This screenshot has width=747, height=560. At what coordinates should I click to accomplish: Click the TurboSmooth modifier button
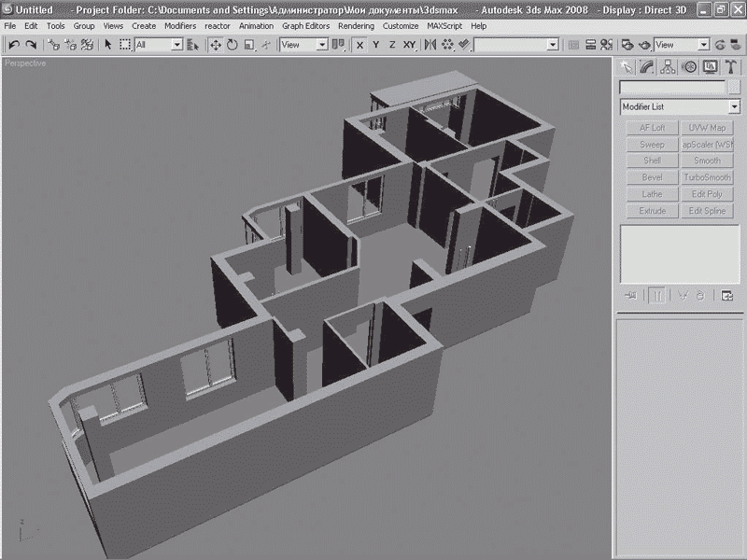pos(707,177)
